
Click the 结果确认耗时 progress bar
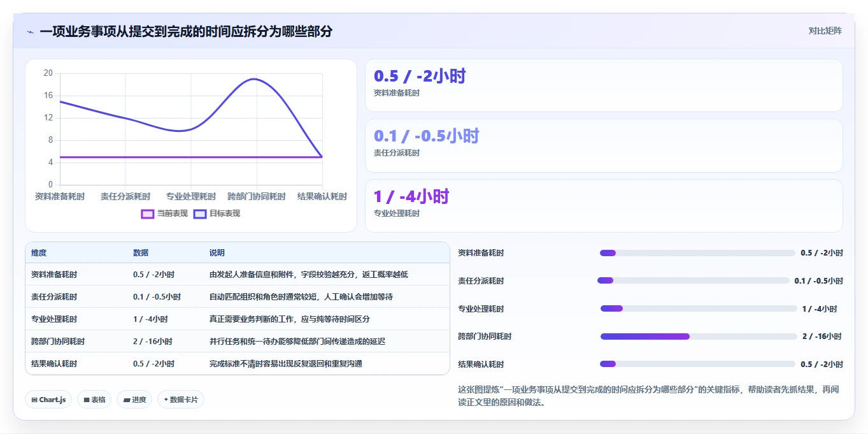[x=697, y=364]
